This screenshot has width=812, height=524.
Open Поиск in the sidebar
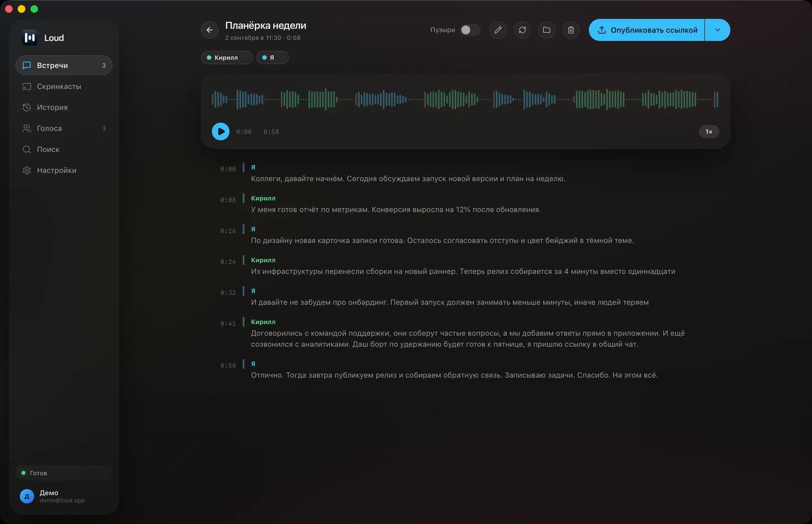tap(64, 149)
